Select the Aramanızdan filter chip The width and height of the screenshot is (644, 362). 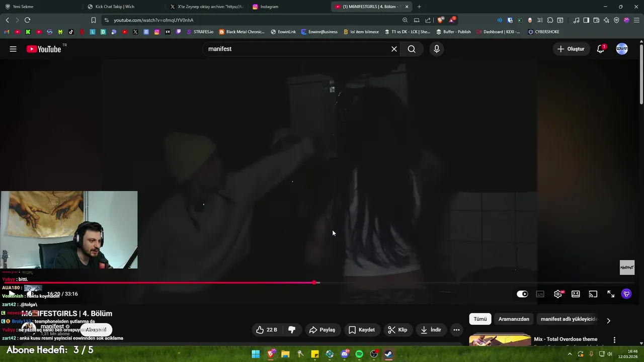coord(514,319)
